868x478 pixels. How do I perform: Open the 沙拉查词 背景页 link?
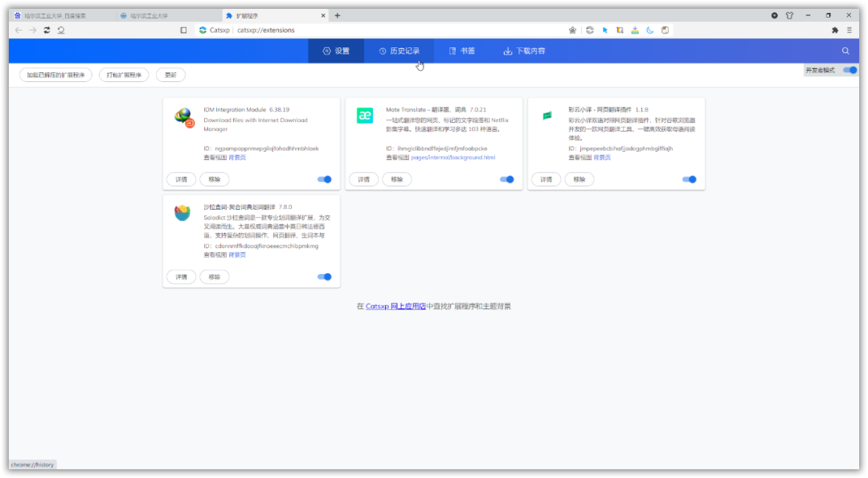point(237,255)
